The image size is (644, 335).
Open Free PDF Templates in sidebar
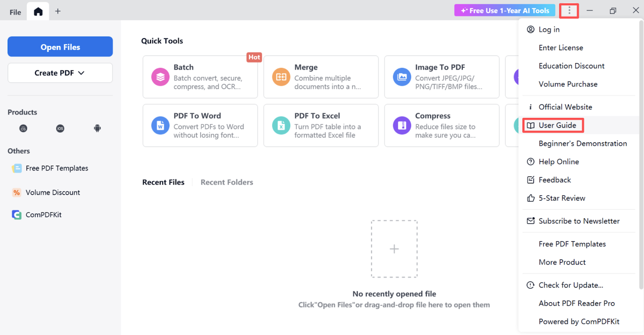57,169
